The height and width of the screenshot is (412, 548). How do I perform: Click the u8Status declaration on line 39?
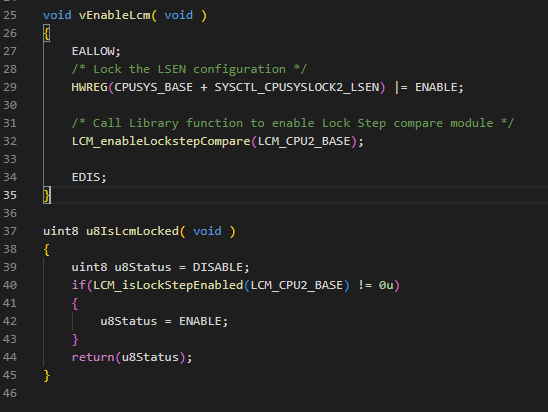point(143,267)
